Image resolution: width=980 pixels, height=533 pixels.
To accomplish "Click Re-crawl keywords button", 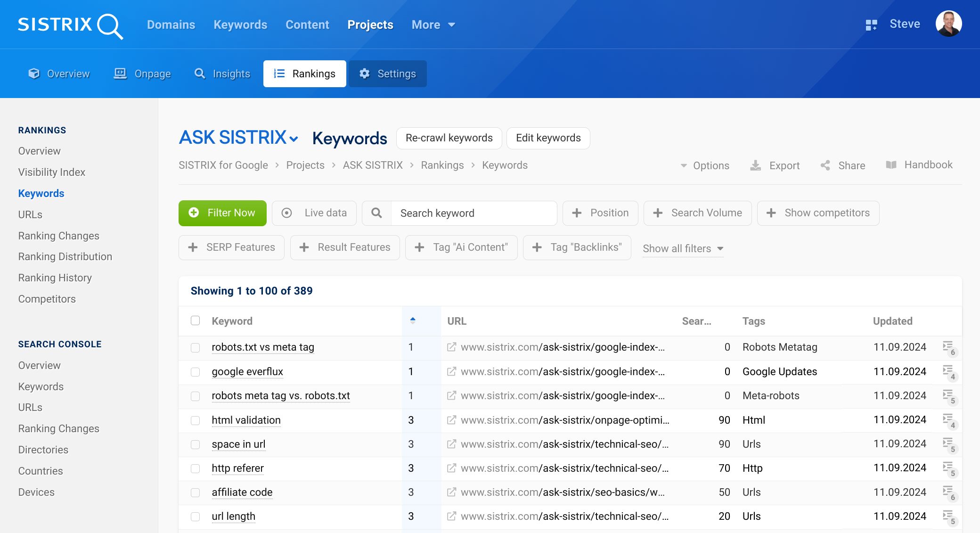I will pyautogui.click(x=449, y=138).
